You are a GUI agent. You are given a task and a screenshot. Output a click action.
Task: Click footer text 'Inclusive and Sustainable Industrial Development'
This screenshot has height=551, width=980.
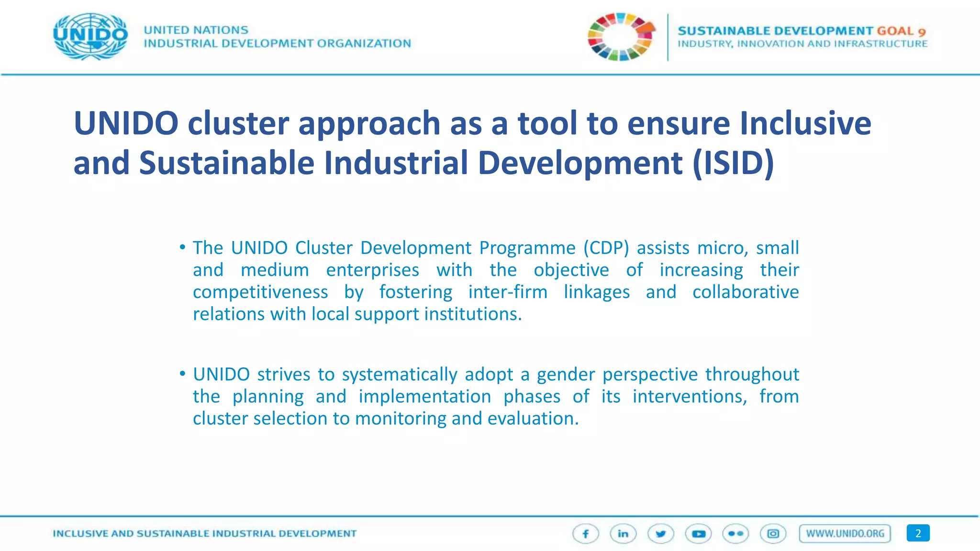[204, 533]
